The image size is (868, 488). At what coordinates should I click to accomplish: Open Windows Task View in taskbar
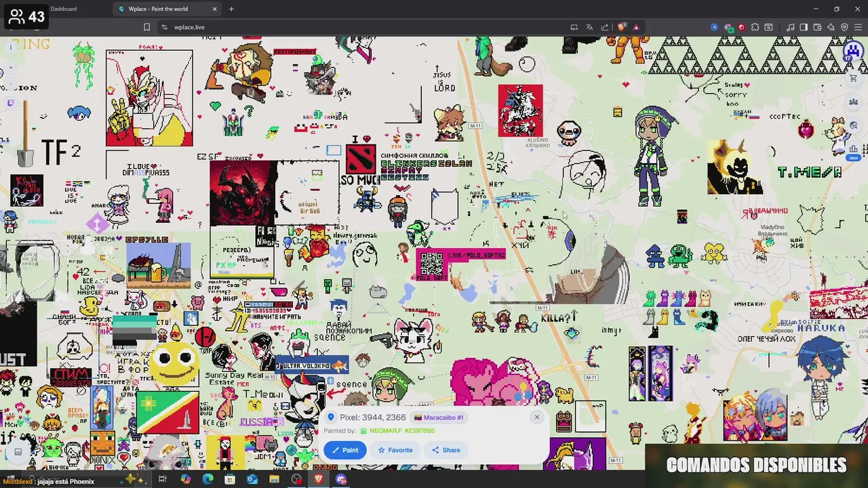click(163, 480)
